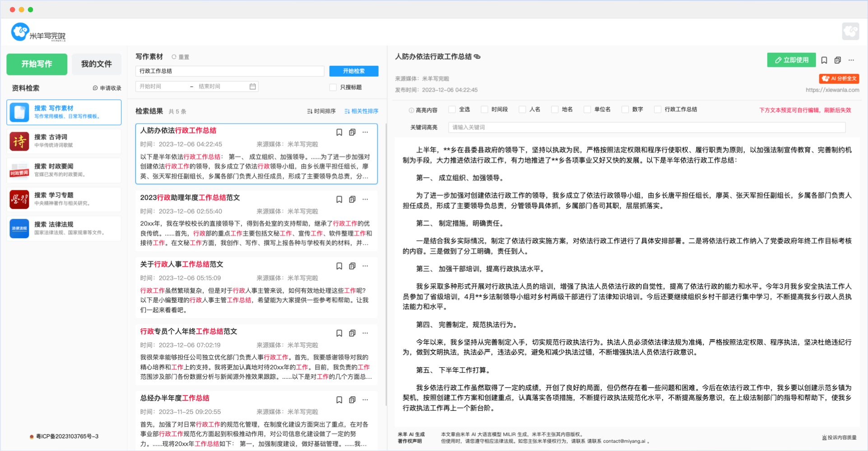This screenshot has width=868, height=451.
Task: Click the 搜索 学习专题 icon
Action: [19, 199]
